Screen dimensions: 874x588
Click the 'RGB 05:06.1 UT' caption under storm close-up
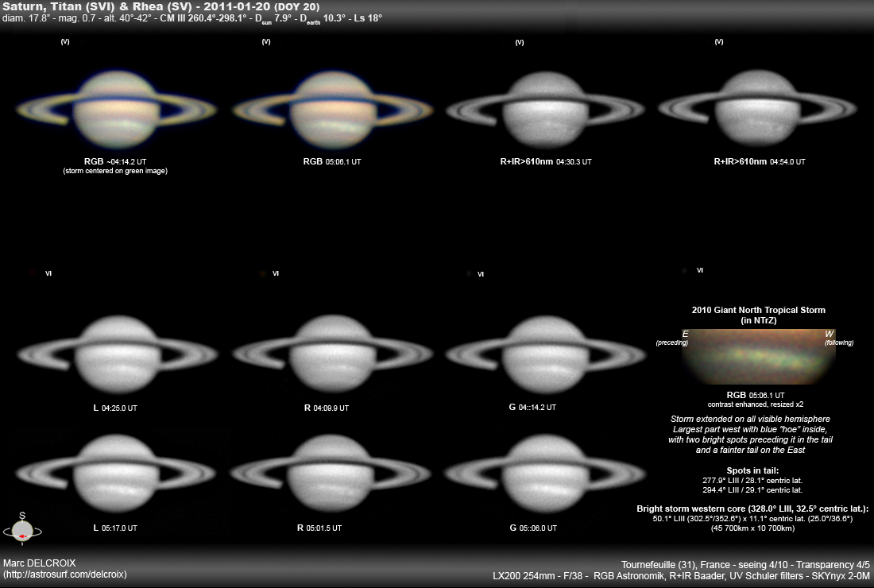click(756, 395)
